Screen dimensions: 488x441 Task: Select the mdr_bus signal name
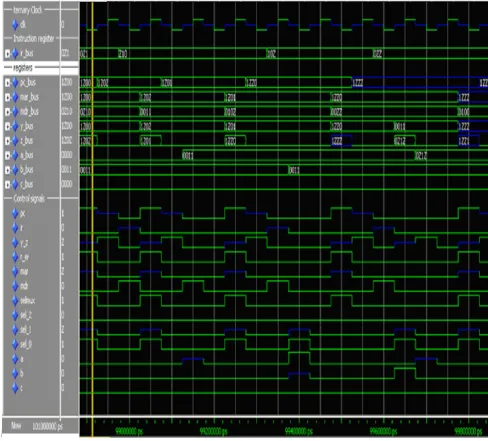(x=29, y=111)
